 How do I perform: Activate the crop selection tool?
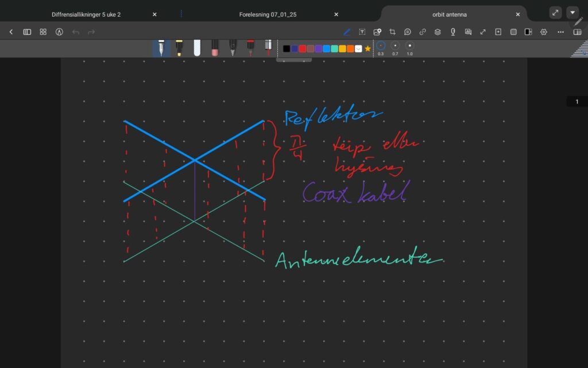(x=393, y=32)
